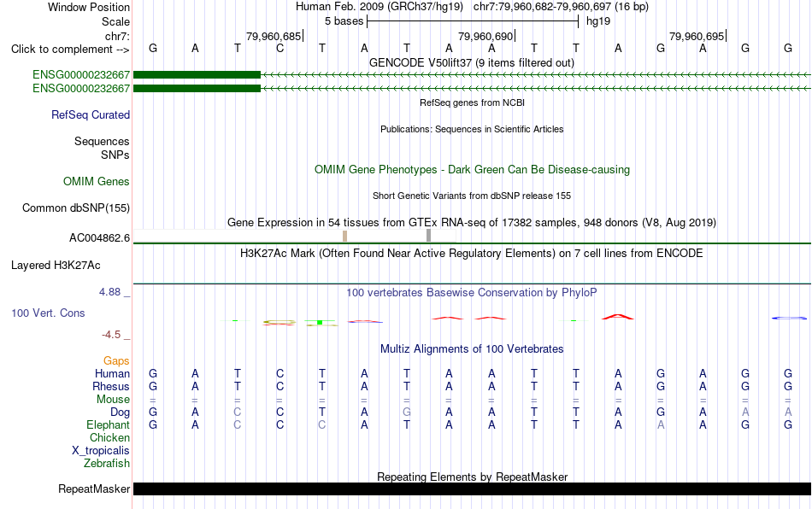The height and width of the screenshot is (509, 812).
Task: Click the 'RefSeq genes from NCBI' title
Action: pos(473,103)
